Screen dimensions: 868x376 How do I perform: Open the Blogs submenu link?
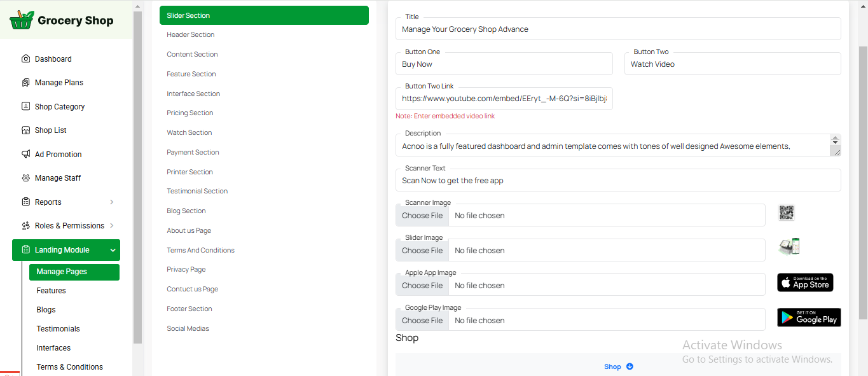46,310
